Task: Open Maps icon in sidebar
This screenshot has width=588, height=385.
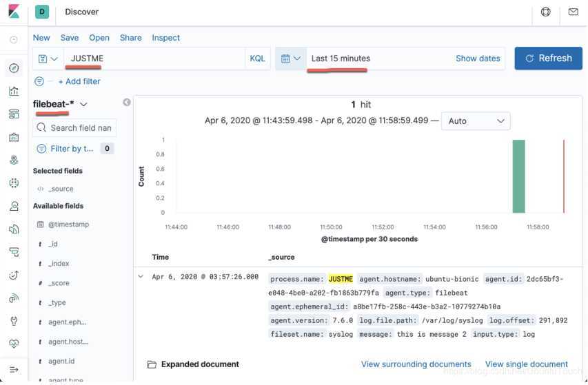Action: coord(14,160)
